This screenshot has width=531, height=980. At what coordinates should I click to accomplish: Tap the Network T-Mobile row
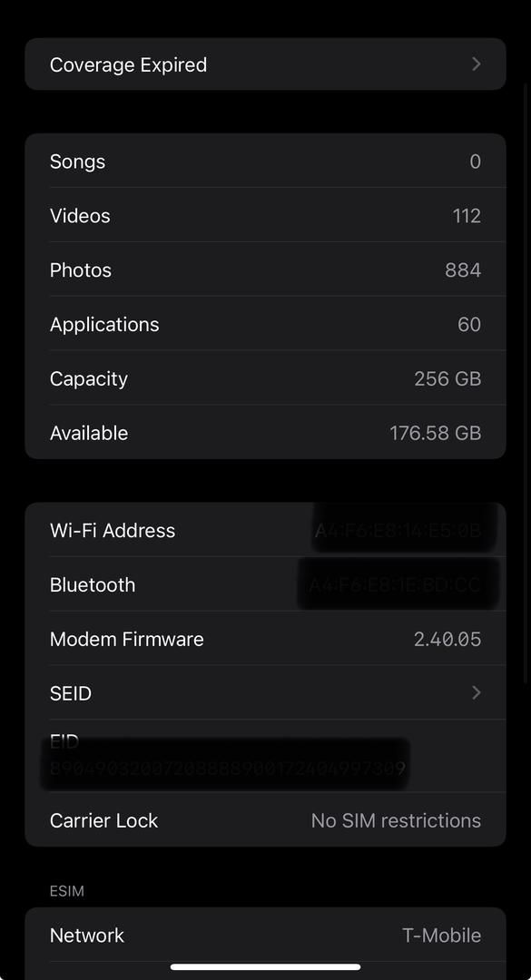point(265,935)
